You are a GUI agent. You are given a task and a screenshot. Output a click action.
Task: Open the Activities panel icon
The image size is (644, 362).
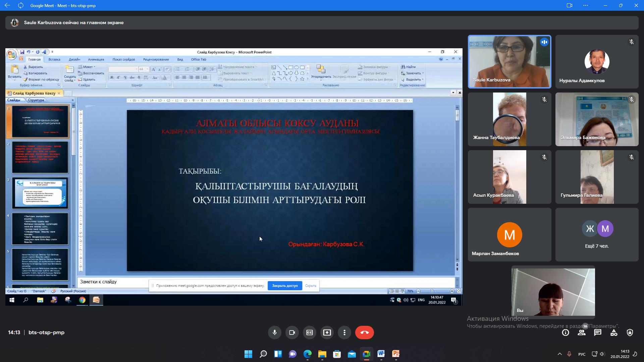(x=614, y=333)
